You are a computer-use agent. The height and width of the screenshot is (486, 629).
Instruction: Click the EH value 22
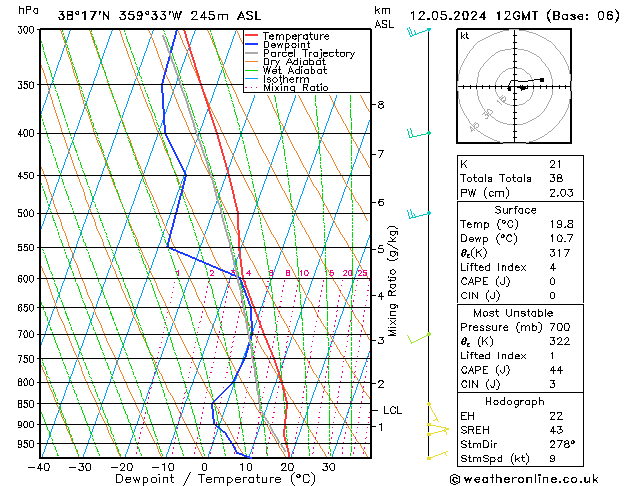[x=556, y=416]
